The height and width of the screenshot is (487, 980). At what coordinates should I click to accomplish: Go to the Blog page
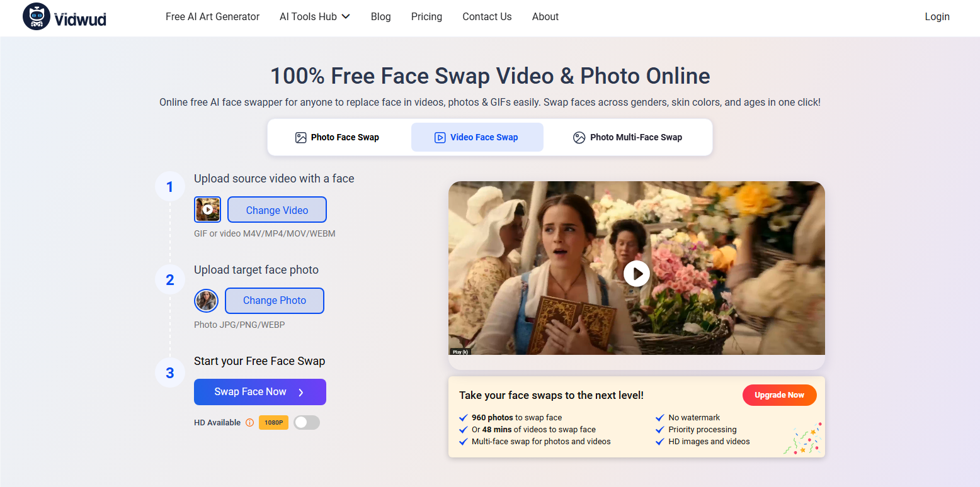(x=381, y=17)
